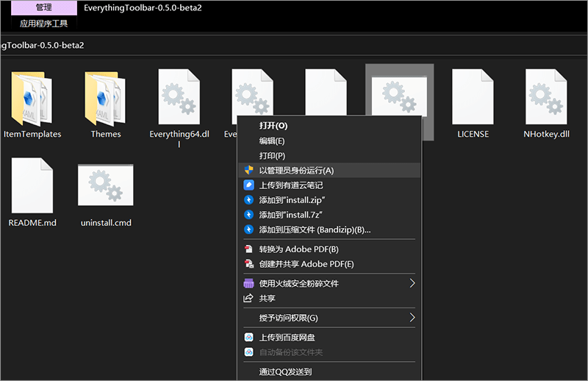588x381 pixels.
Task: Expand the 授予访问权限(G) submenu arrow
Action: tap(412, 318)
